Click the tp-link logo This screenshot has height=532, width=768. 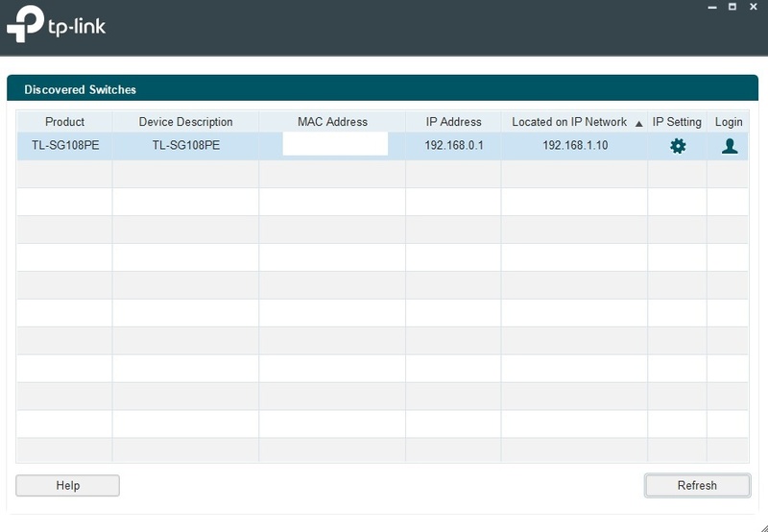(56, 23)
